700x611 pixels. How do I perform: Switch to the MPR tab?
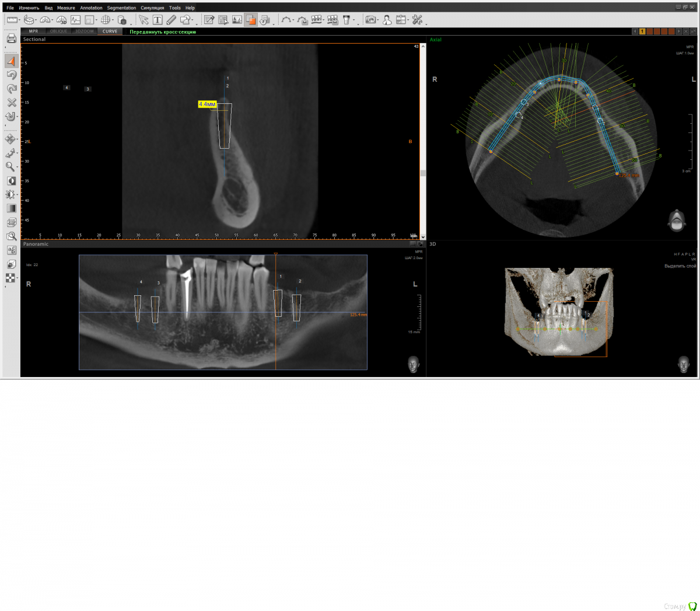(33, 32)
